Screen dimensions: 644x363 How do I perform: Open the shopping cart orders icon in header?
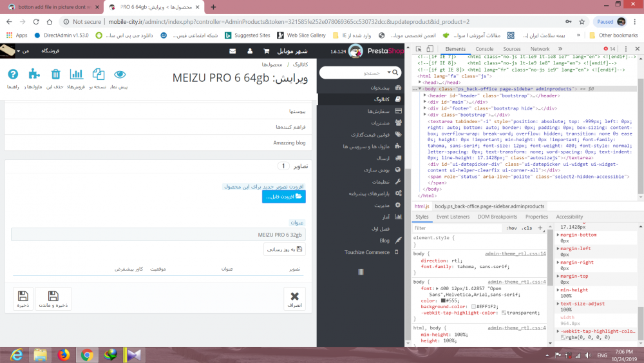266,51
